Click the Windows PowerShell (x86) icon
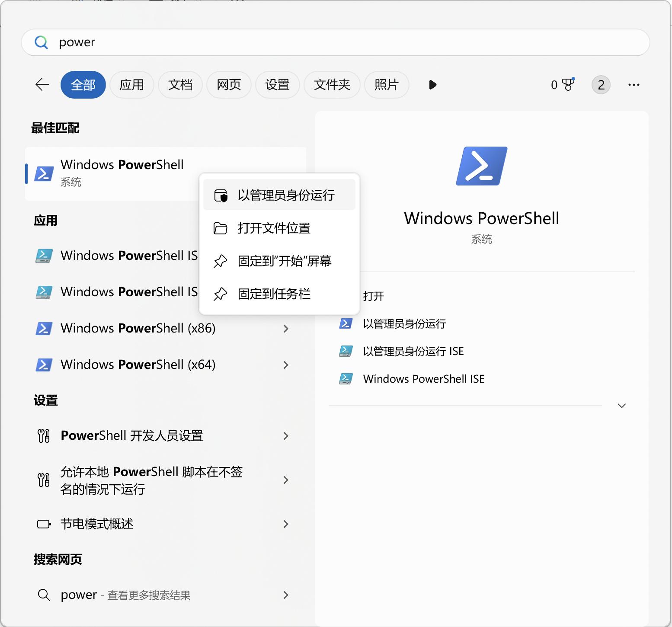 click(44, 329)
